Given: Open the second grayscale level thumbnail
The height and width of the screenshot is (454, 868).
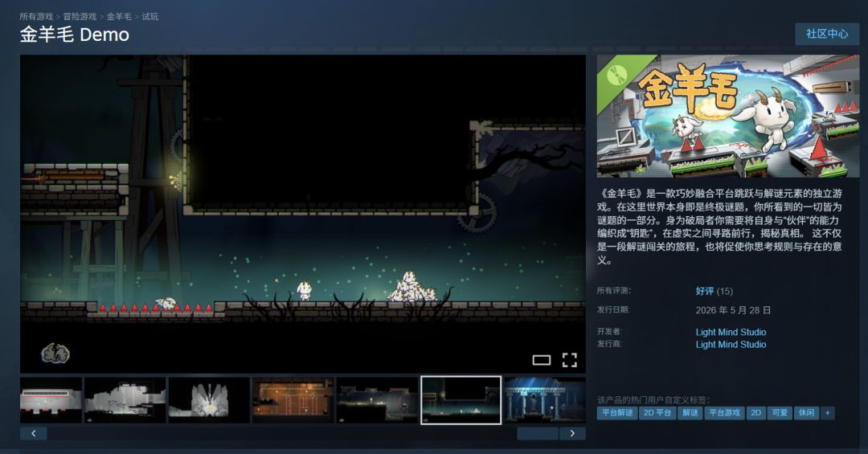Looking at the screenshot, I should (125, 400).
